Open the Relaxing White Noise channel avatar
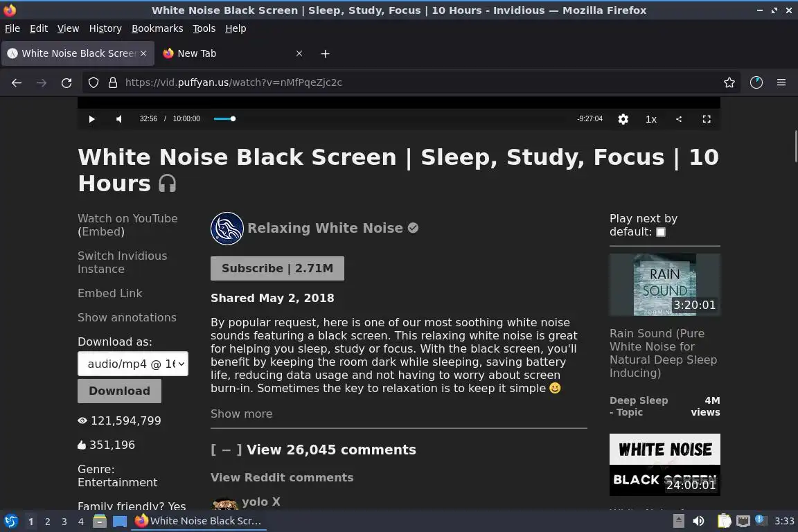 pyautogui.click(x=227, y=229)
